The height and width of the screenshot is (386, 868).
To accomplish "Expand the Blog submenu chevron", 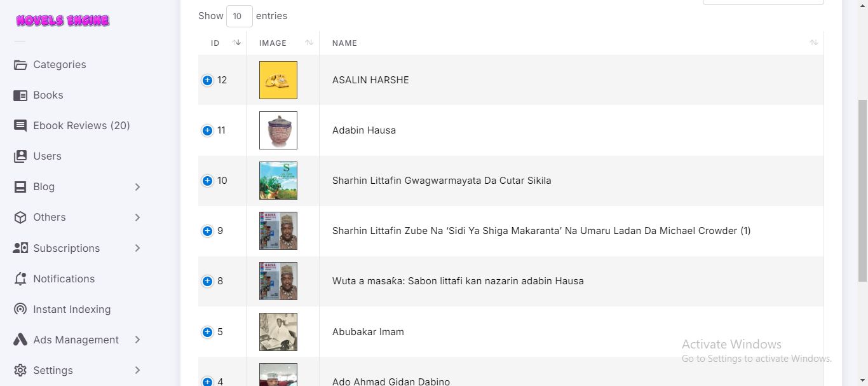I will click(138, 187).
